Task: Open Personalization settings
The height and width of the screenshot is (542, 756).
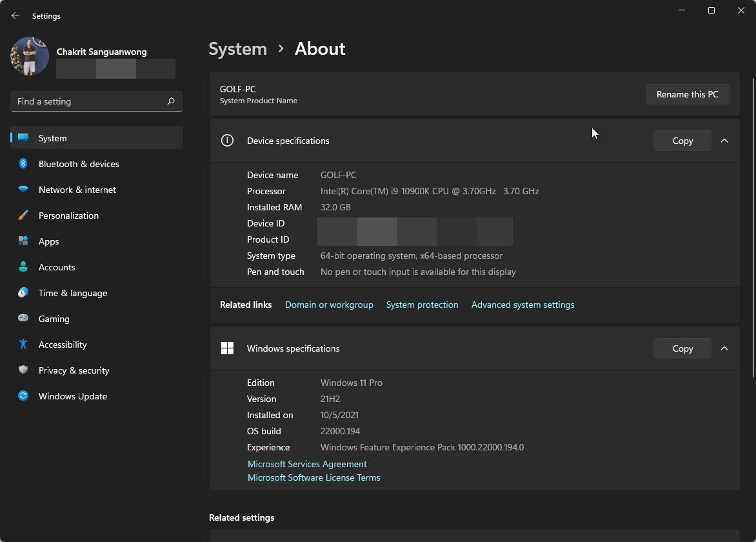Action: [x=96, y=216]
